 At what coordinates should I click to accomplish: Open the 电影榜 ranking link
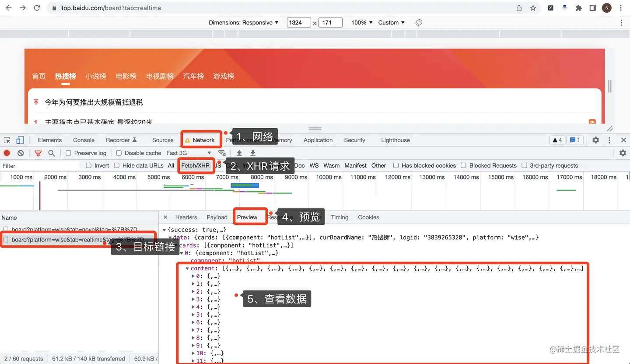(126, 76)
